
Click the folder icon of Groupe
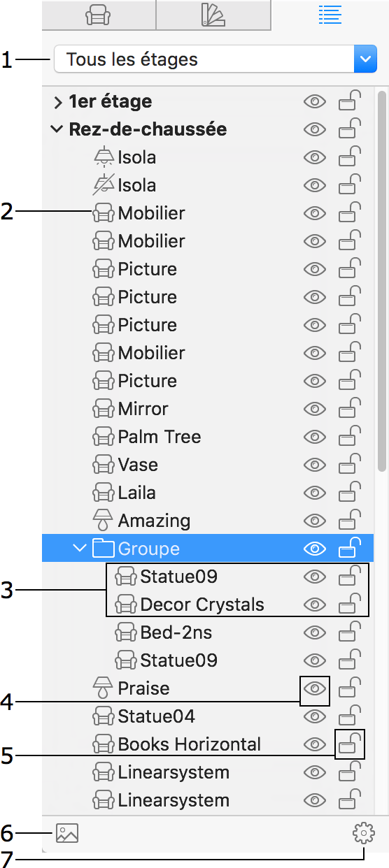[104, 549]
